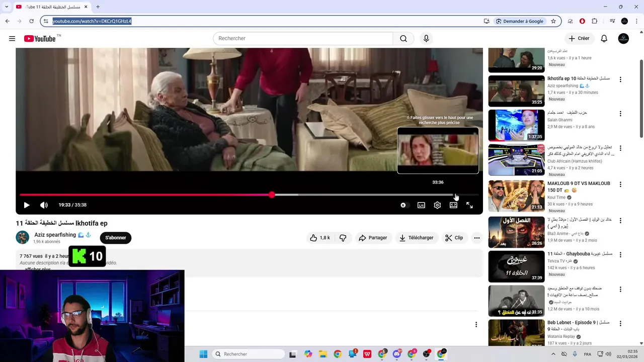The image size is (644, 362).
Task: Dislike the video with thumbs down
Action: (343, 238)
